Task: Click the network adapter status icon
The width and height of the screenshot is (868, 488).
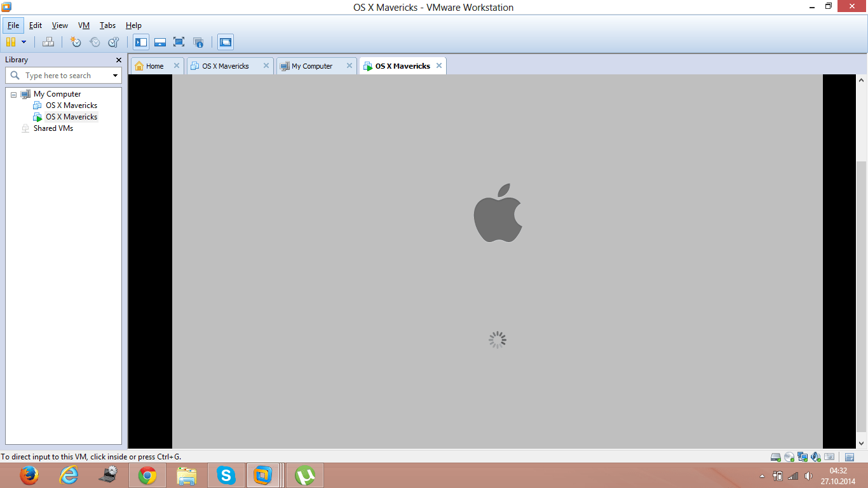Action: pos(803,457)
